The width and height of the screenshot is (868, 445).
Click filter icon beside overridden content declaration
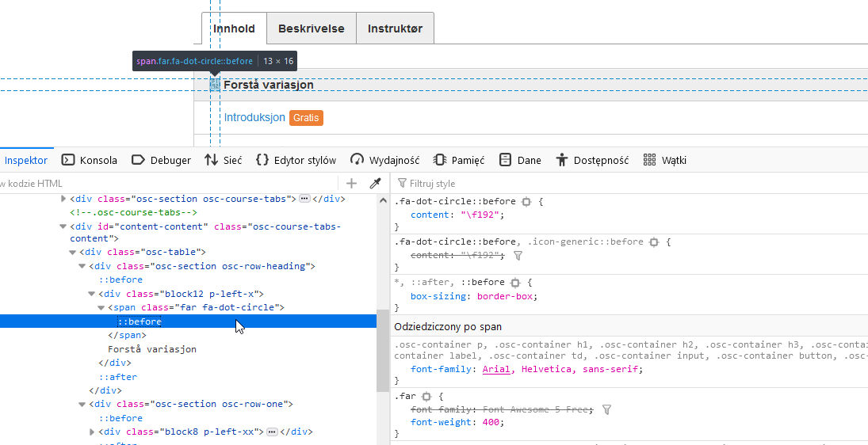[518, 256]
